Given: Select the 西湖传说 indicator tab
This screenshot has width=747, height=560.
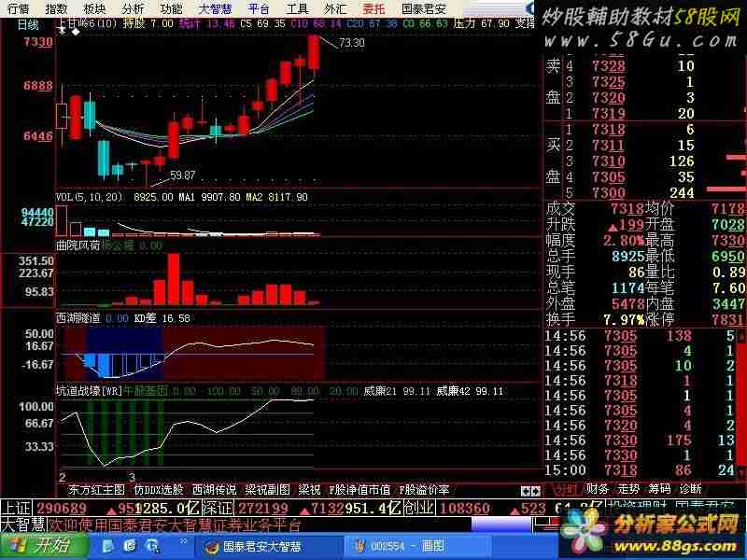Looking at the screenshot, I should tap(214, 490).
